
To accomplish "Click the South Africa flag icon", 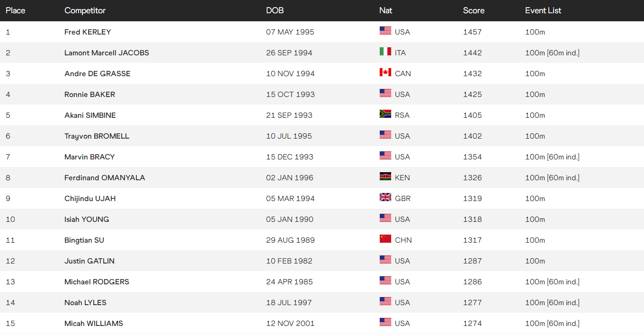I will tap(385, 114).
